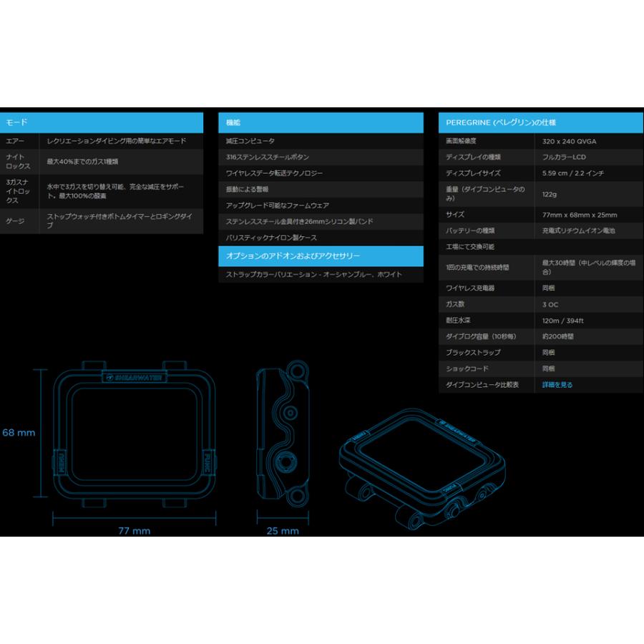The width and height of the screenshot is (644, 644).
Task: Click the 120m / 394ft value
Action: click(x=562, y=321)
